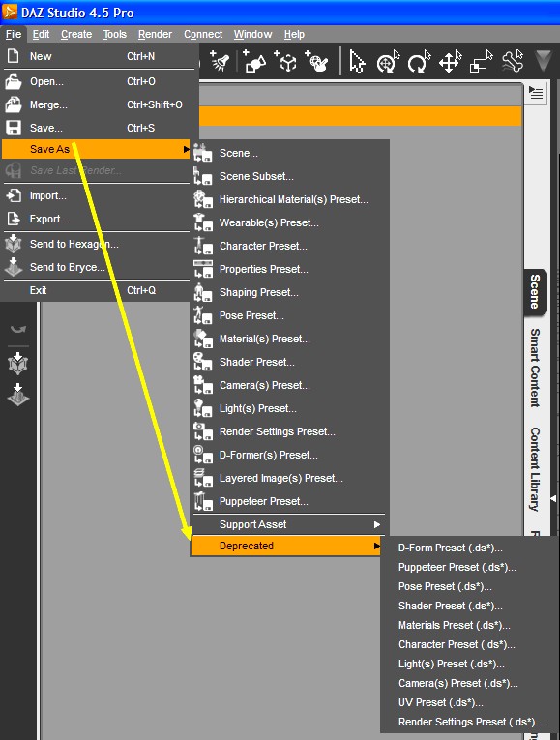Choose Puppeteer Preset (.ds*)...
Screen dimensions: 560x740
(x=469, y=567)
